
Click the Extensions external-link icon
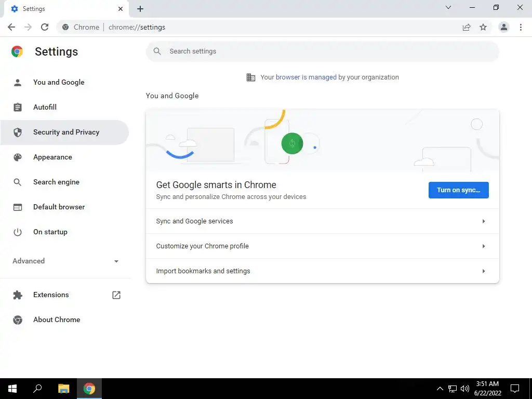coord(116,295)
